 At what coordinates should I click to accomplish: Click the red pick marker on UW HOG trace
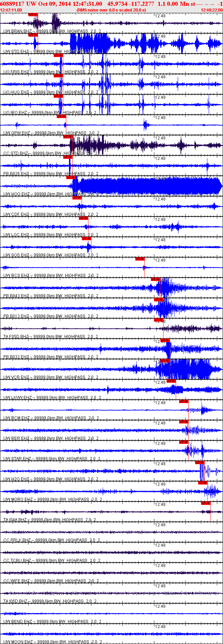click(71, 177)
